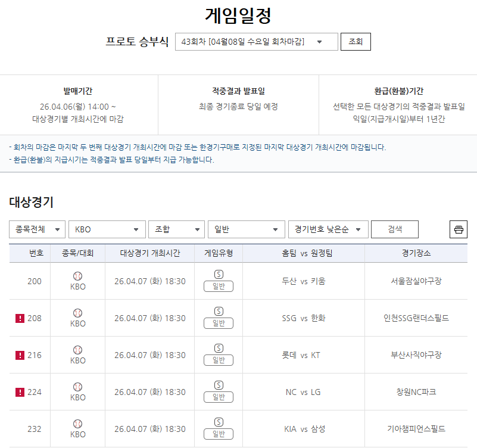Click the KBO baseball icon on match 200 row
Viewport: 477px width, 448px height.
tap(76, 277)
